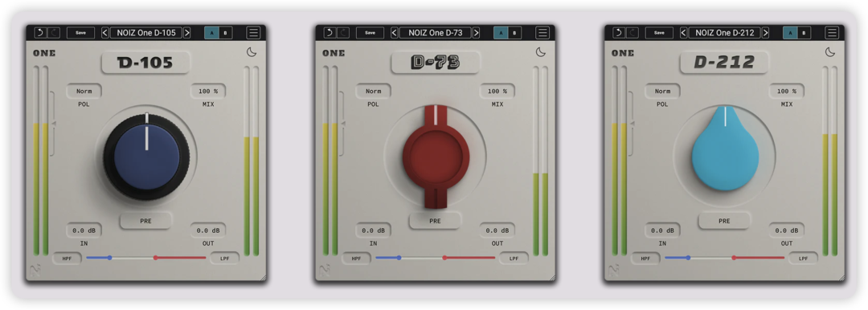868x310 pixels.
Task: Click OUT 0.0 dB field in D-73
Action: [497, 230]
